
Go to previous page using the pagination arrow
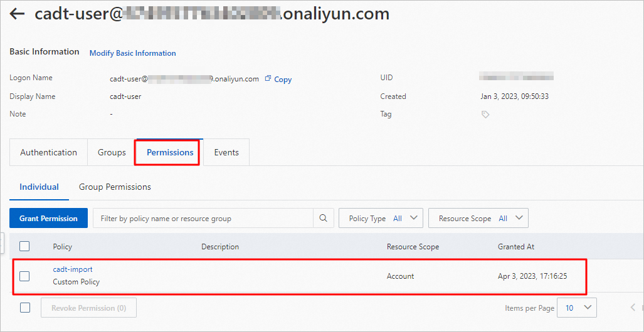coord(633,308)
